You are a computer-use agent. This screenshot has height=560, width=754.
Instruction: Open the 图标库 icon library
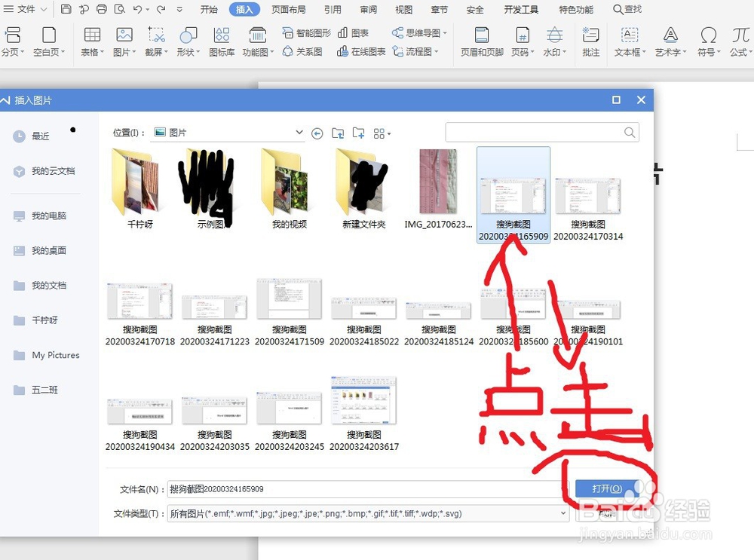click(x=222, y=41)
